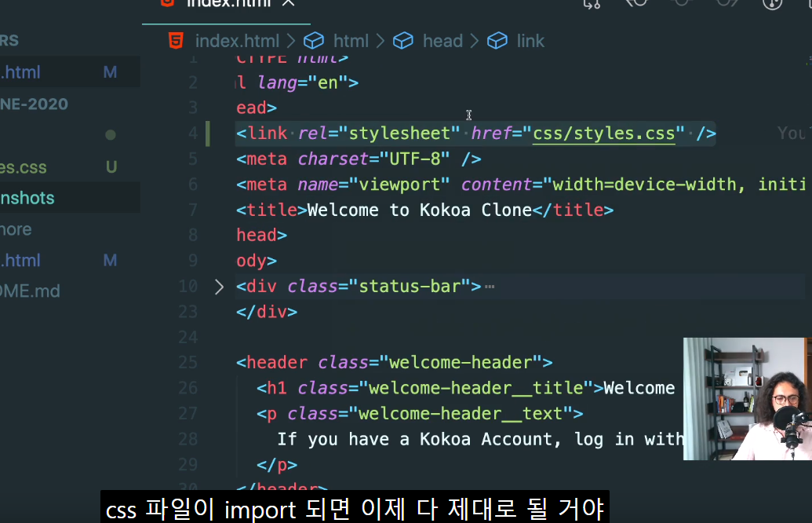Click the cube icon before link breadcrumb

[x=497, y=40]
